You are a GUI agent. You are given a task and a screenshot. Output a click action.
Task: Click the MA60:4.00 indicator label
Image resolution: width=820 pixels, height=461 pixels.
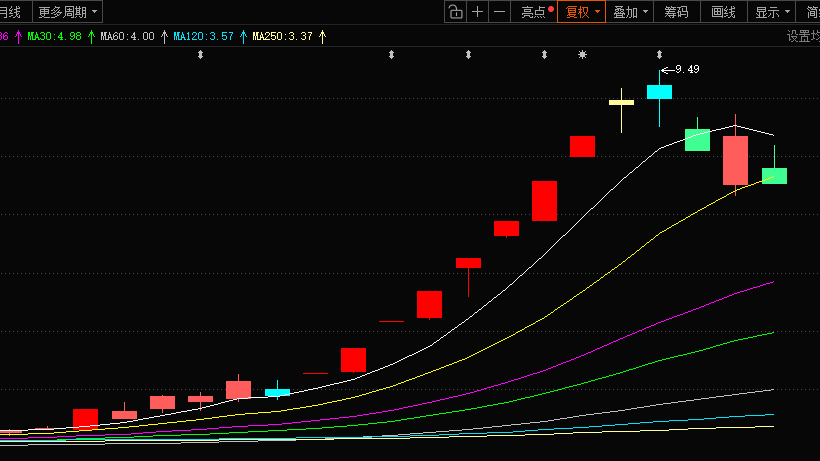point(127,36)
